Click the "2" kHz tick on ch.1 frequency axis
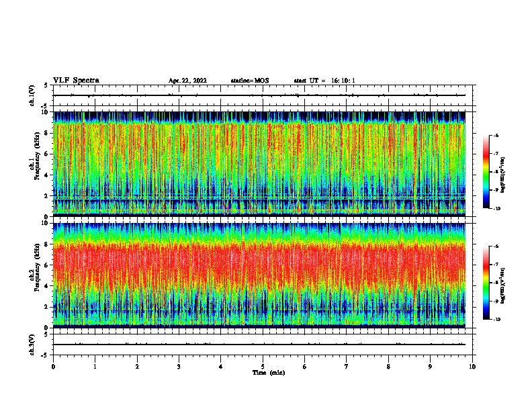 [x=46, y=195]
